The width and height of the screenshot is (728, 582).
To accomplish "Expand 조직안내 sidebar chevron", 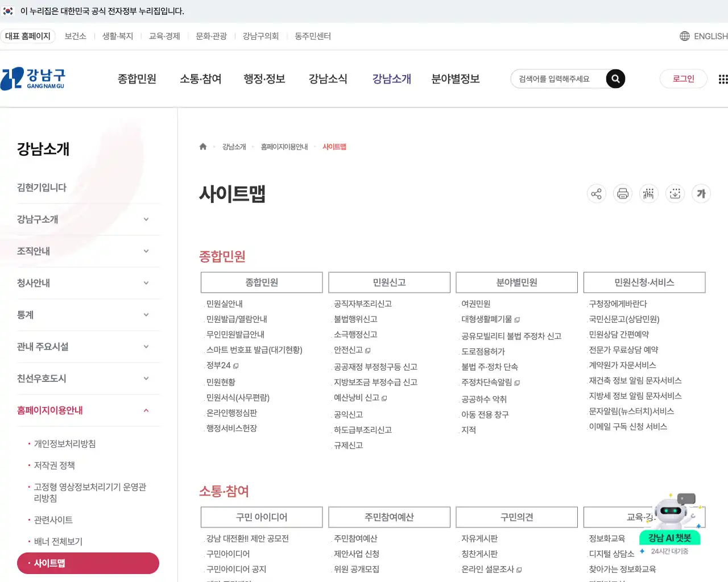I will (x=146, y=251).
